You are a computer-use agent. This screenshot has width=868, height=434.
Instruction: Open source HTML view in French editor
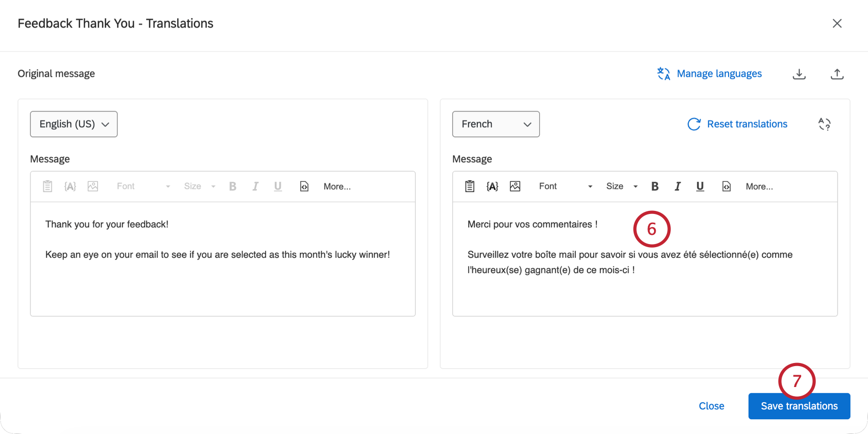click(x=726, y=186)
